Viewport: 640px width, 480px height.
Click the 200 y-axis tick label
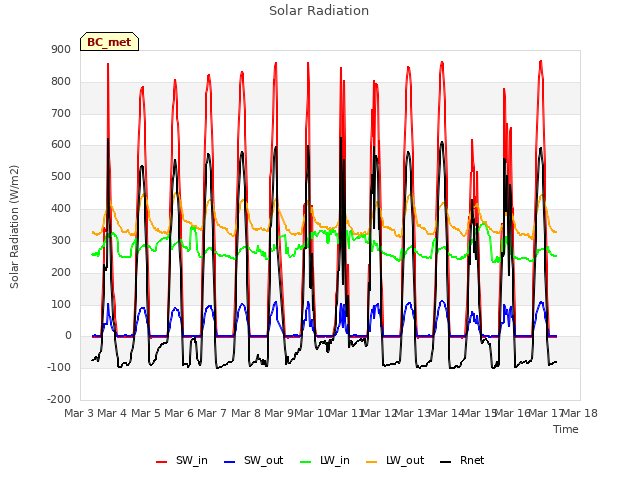(x=61, y=272)
